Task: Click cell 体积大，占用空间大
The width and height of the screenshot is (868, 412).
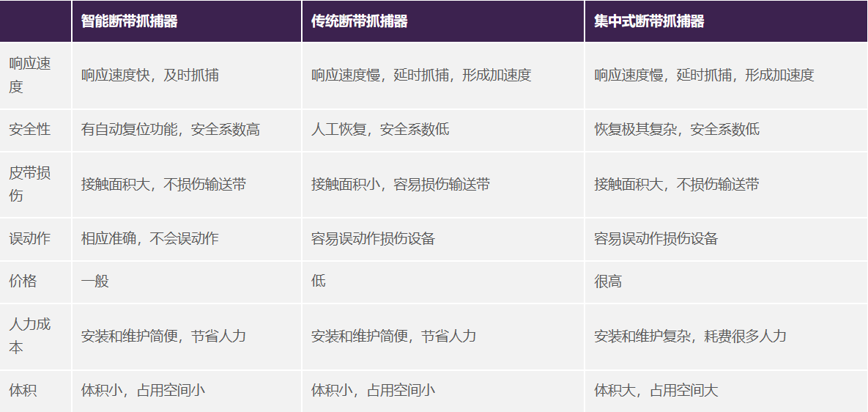Action: tap(727, 391)
